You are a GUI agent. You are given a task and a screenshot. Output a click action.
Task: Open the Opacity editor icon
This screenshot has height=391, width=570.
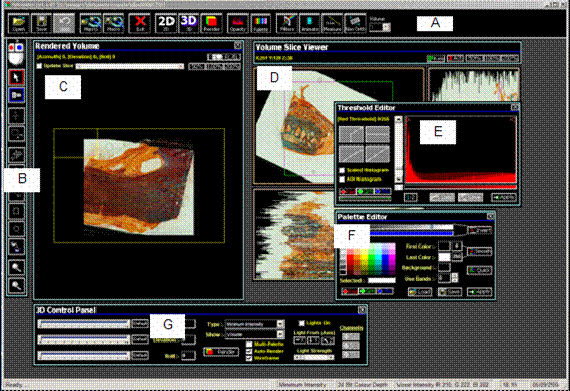237,23
